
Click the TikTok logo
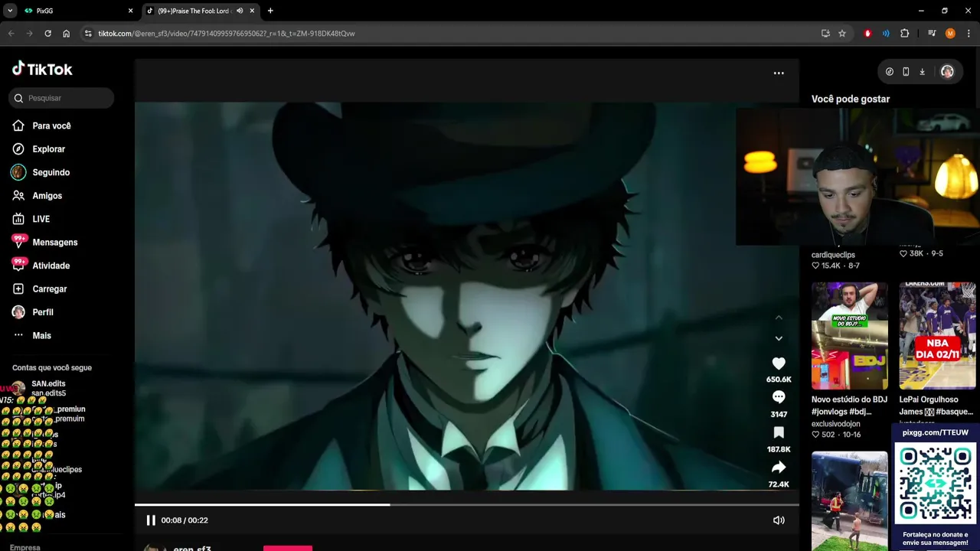(x=42, y=69)
